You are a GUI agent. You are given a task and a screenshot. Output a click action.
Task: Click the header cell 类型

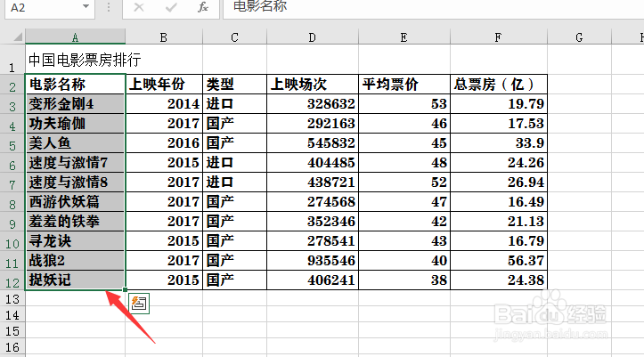click(x=234, y=85)
